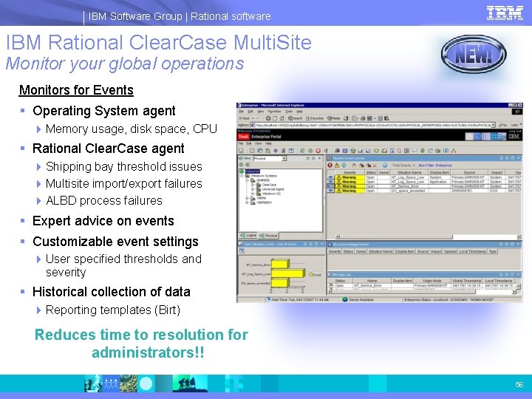Screen dimensions: 532x399
Task: Click the browser Print icon
Action: tap(363, 118)
